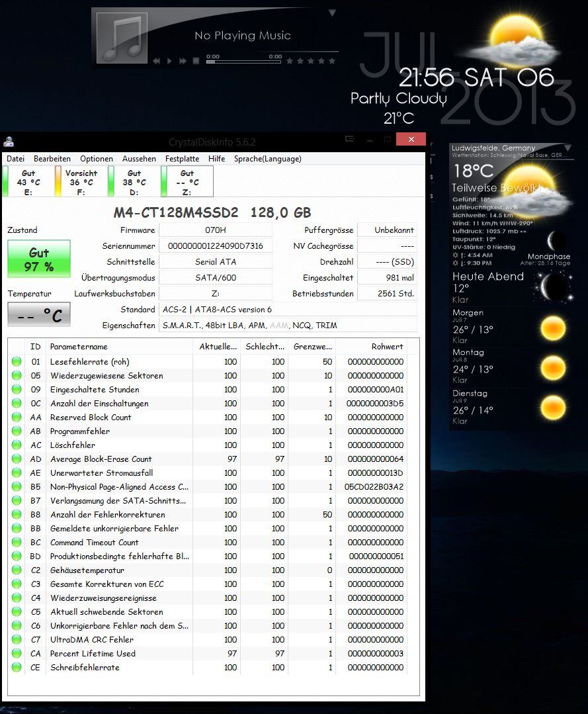The image size is (588, 714).
Task: Open the Festplatte menu
Action: coord(182,158)
